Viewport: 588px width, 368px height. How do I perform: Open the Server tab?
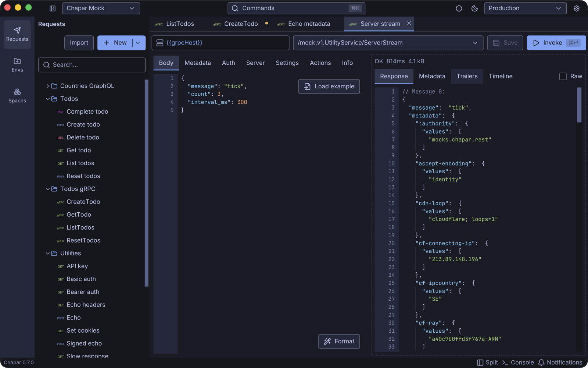(255, 63)
